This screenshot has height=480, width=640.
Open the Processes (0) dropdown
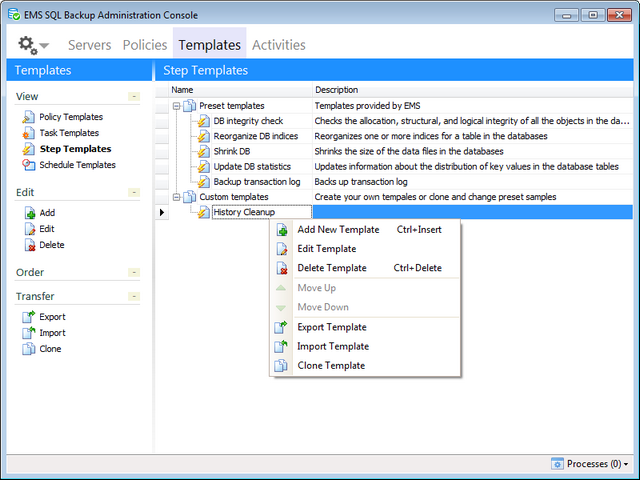[598, 464]
